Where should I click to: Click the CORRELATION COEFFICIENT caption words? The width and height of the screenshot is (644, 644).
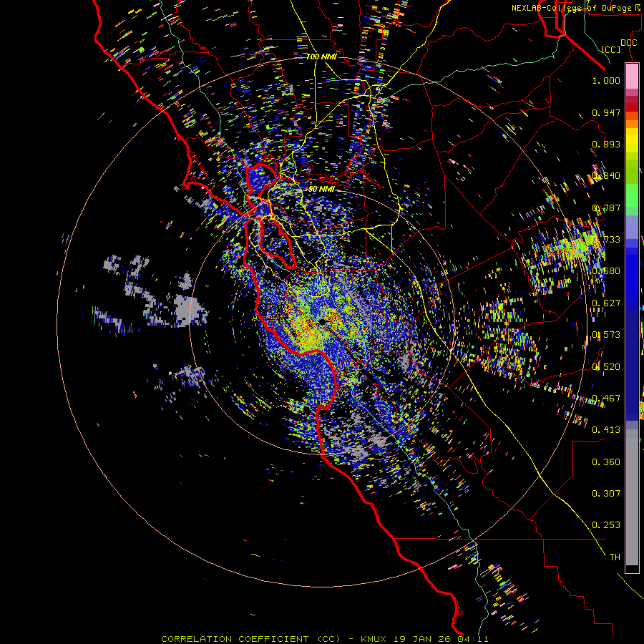click(x=235, y=639)
